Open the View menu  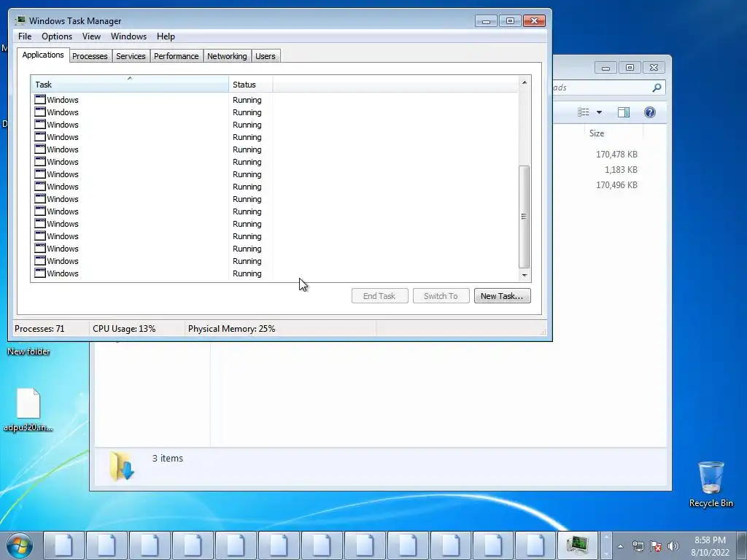(91, 36)
